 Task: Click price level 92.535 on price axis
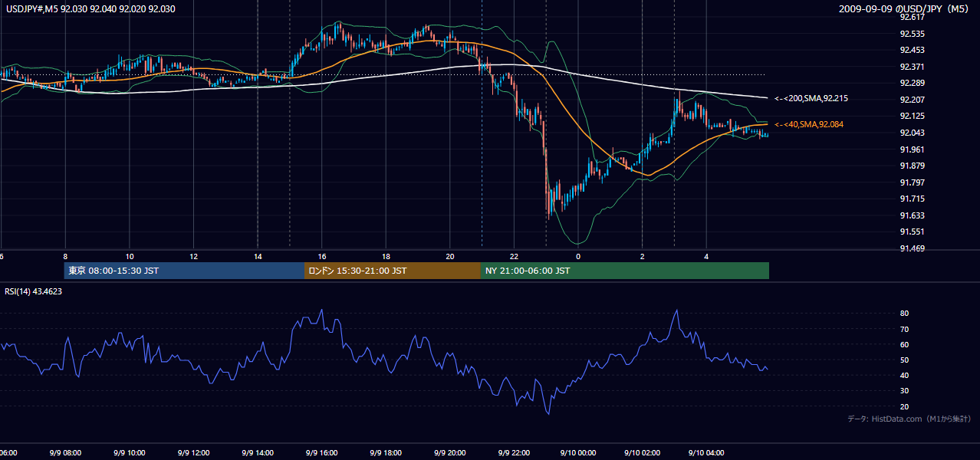(x=912, y=34)
